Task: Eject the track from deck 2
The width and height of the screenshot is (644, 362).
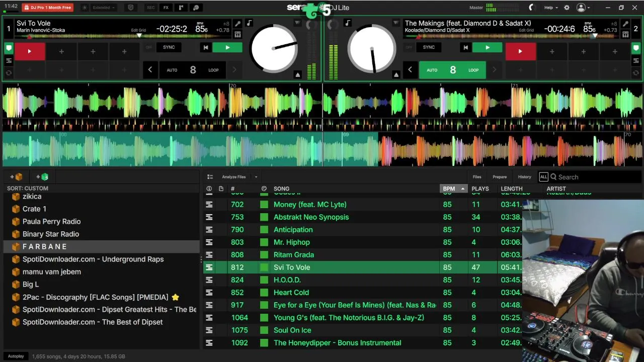Action: tap(396, 75)
